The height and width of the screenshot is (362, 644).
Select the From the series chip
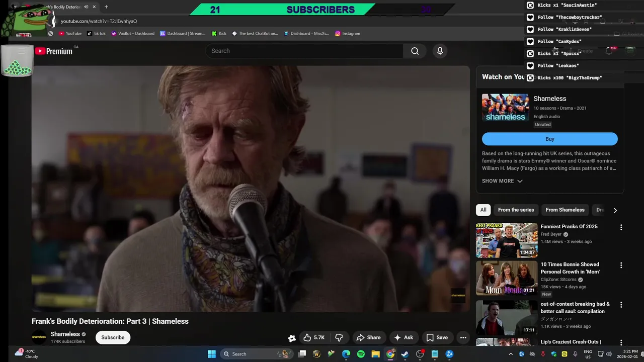point(516,210)
